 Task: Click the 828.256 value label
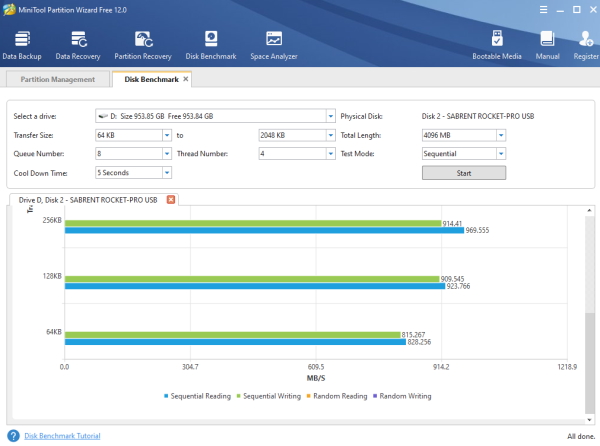pos(419,342)
